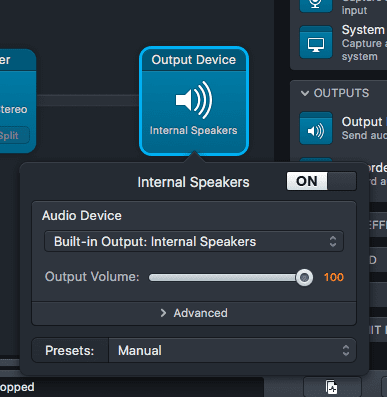The width and height of the screenshot is (387, 397).
Task: Click the large speaker icon in Output Device block
Action: pyautogui.click(x=194, y=100)
